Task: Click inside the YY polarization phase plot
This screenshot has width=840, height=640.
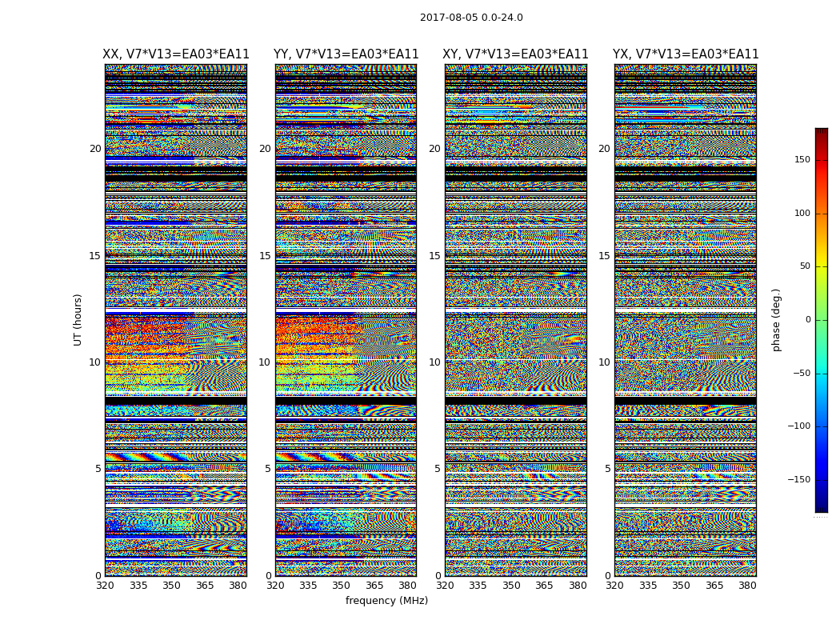Action: (x=346, y=320)
